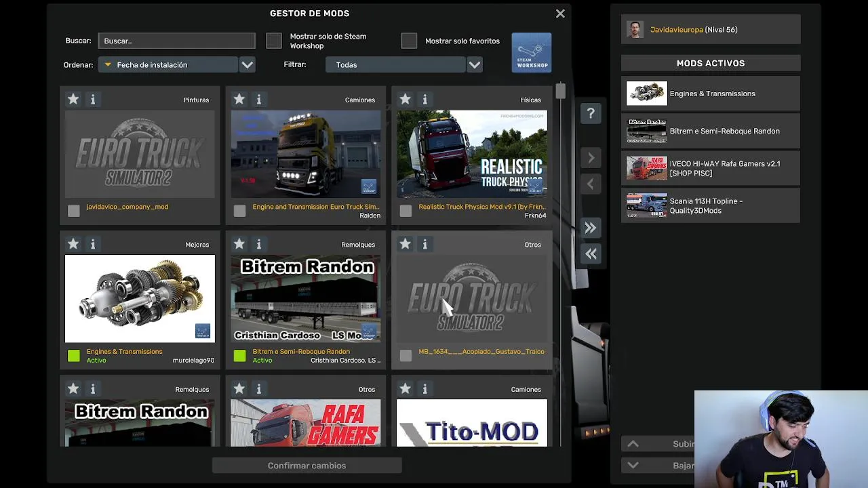The width and height of the screenshot is (868, 488).
Task: Click the Ordenar dropdown arrow button
Action: tap(248, 64)
